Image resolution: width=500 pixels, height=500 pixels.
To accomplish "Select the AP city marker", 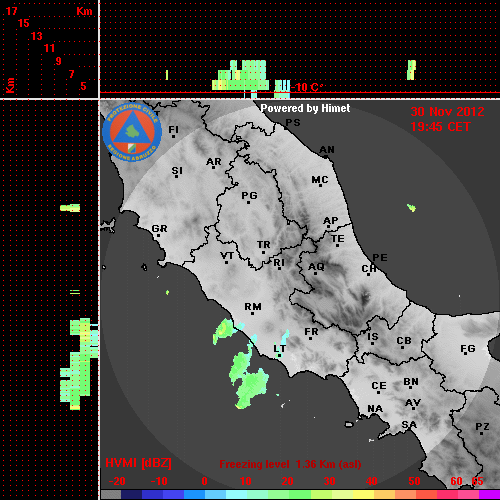I will coord(330,222).
